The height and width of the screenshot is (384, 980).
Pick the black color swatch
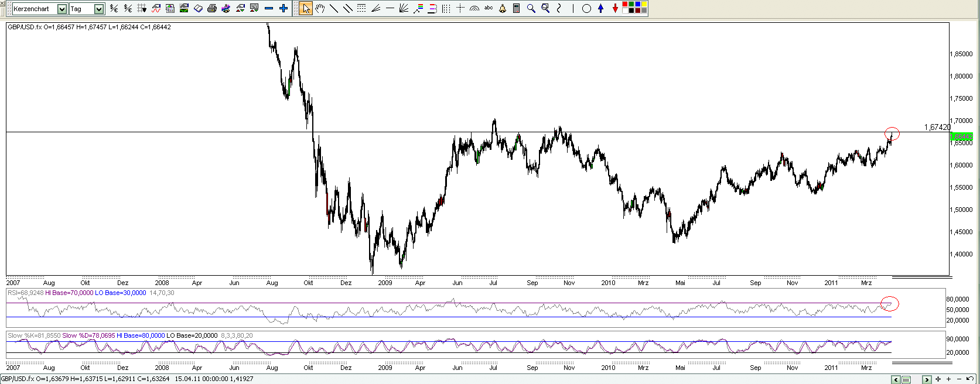631,11
